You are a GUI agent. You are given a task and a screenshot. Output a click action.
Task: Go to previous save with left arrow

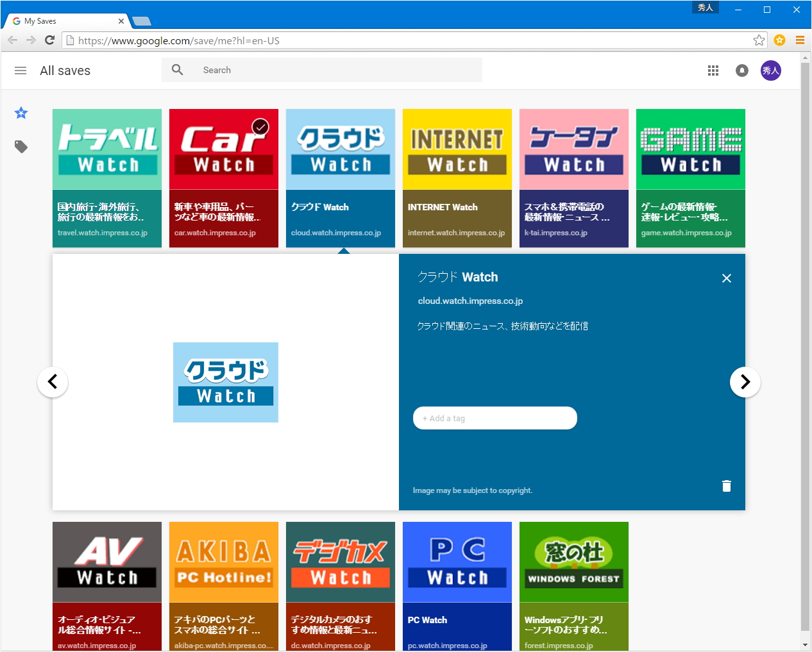coord(53,381)
